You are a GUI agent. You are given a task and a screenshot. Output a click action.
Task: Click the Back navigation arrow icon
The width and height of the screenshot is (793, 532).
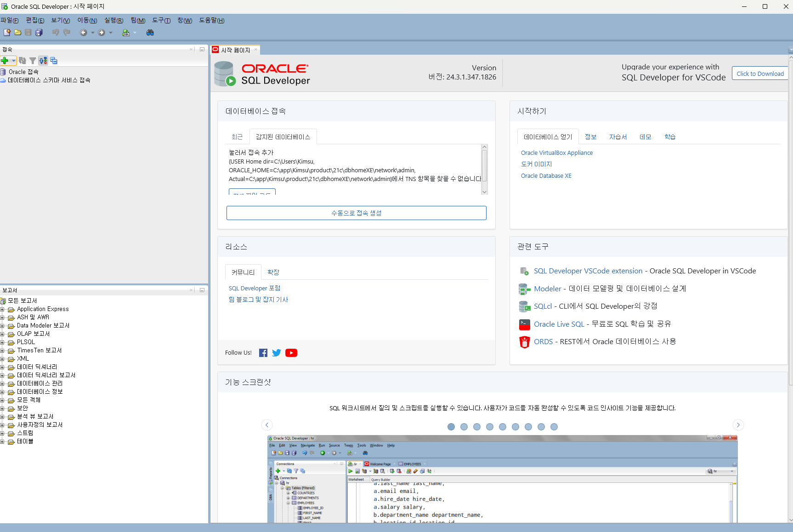[x=83, y=33]
